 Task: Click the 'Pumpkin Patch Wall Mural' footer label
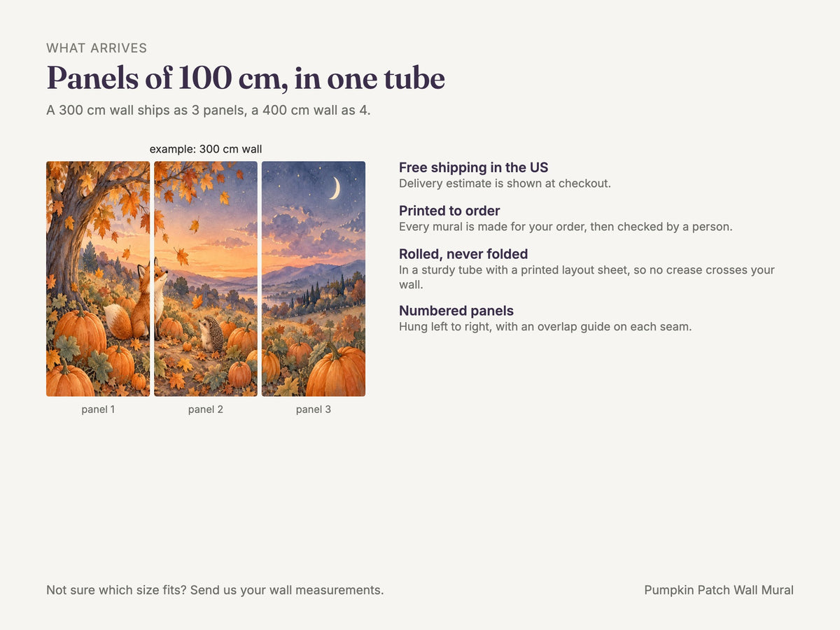click(x=719, y=590)
